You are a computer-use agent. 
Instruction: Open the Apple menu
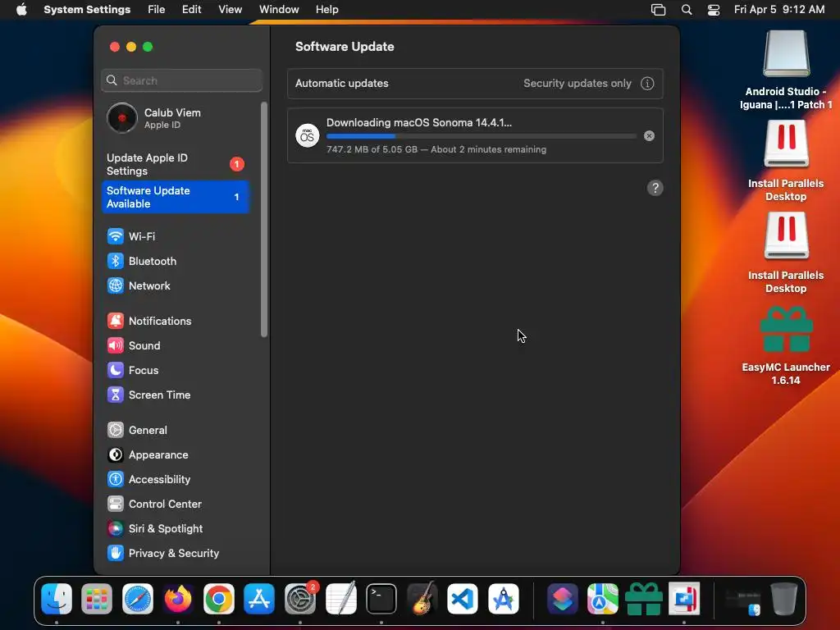pyautogui.click(x=21, y=10)
